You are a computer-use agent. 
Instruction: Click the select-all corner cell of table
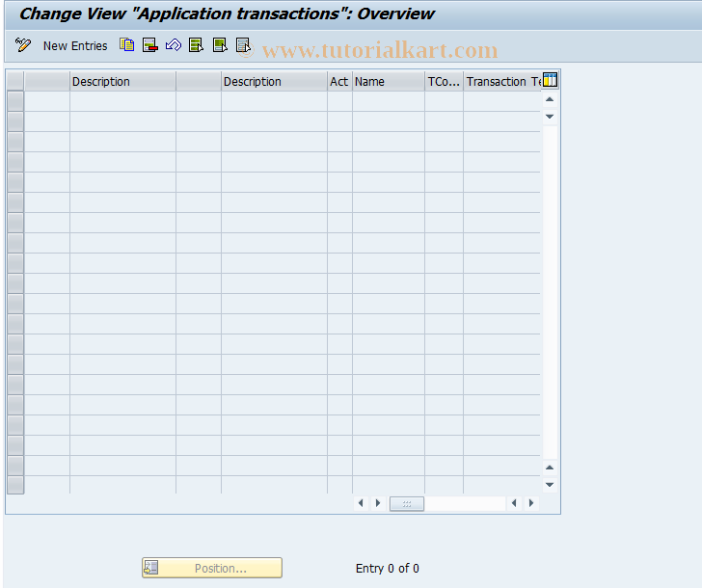point(15,81)
